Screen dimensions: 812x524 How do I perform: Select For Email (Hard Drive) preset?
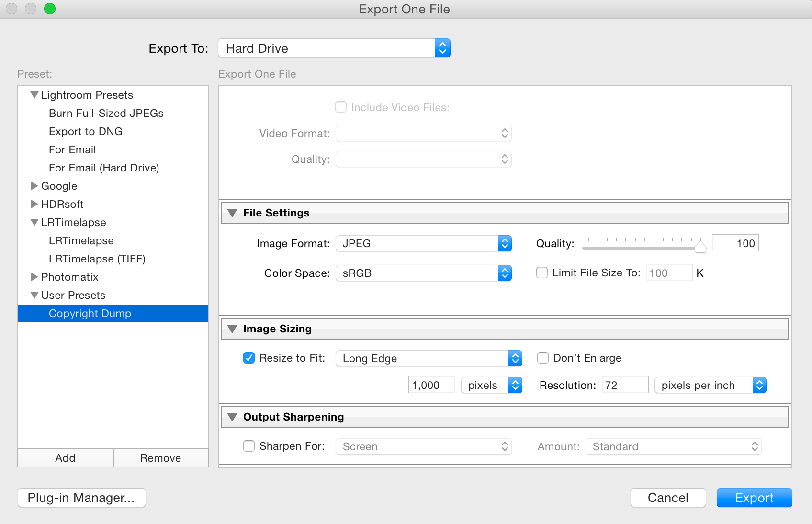click(104, 168)
